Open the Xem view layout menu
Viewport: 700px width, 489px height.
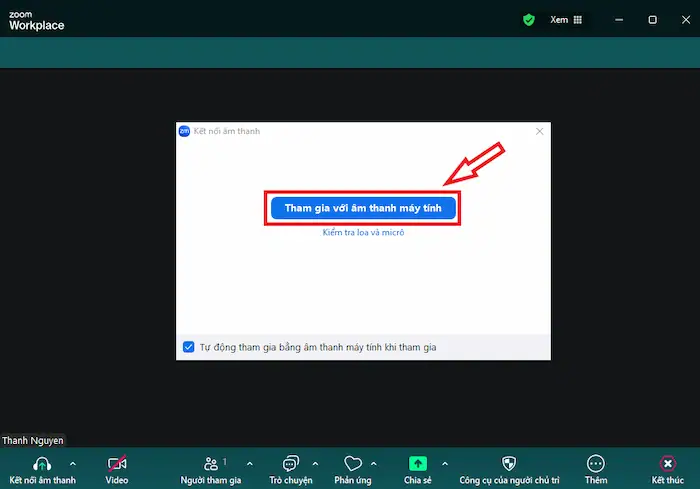(x=566, y=19)
